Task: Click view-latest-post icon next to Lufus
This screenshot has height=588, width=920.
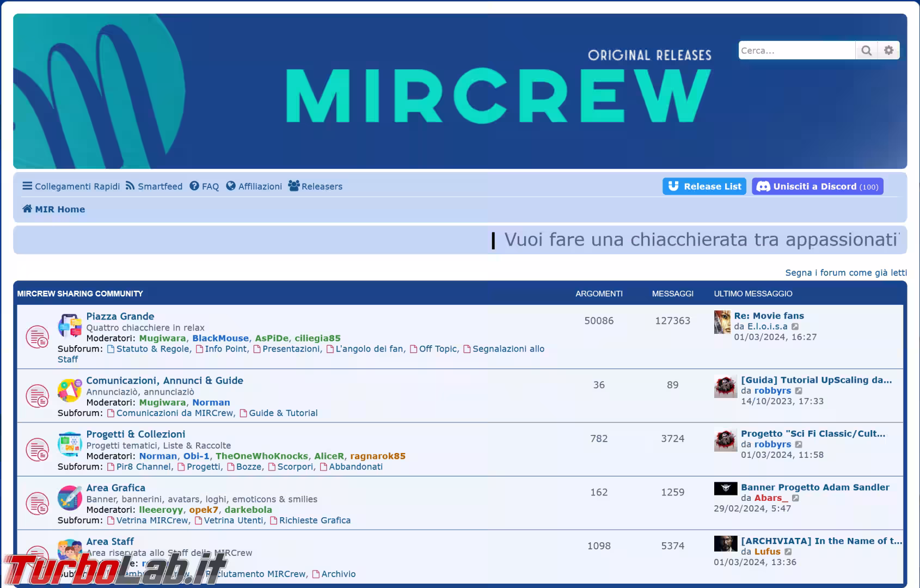Action: pos(788,552)
